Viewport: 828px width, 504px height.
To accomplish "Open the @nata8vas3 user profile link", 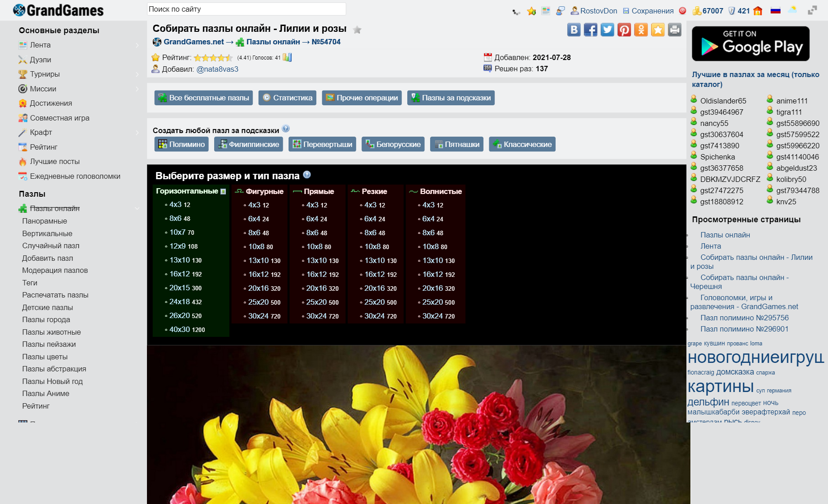I will point(217,69).
